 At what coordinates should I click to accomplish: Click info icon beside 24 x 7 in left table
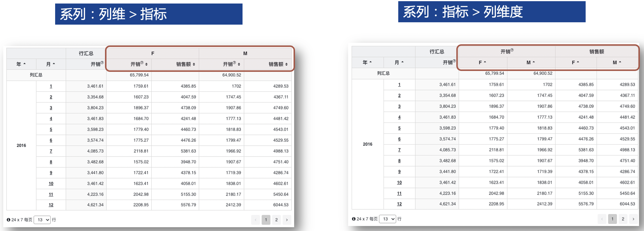click(9, 220)
